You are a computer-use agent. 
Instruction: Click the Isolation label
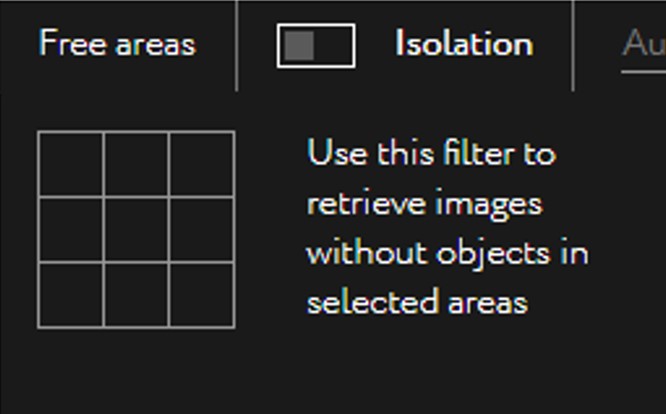pos(464,43)
